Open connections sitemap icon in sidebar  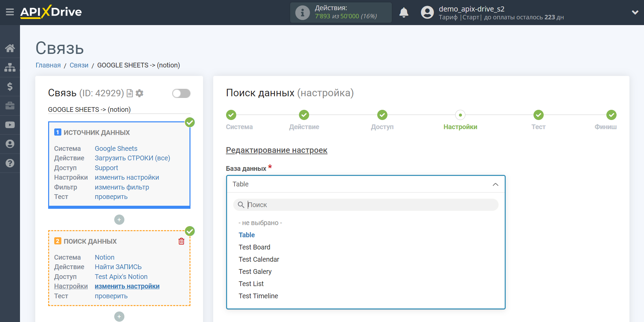(x=10, y=67)
